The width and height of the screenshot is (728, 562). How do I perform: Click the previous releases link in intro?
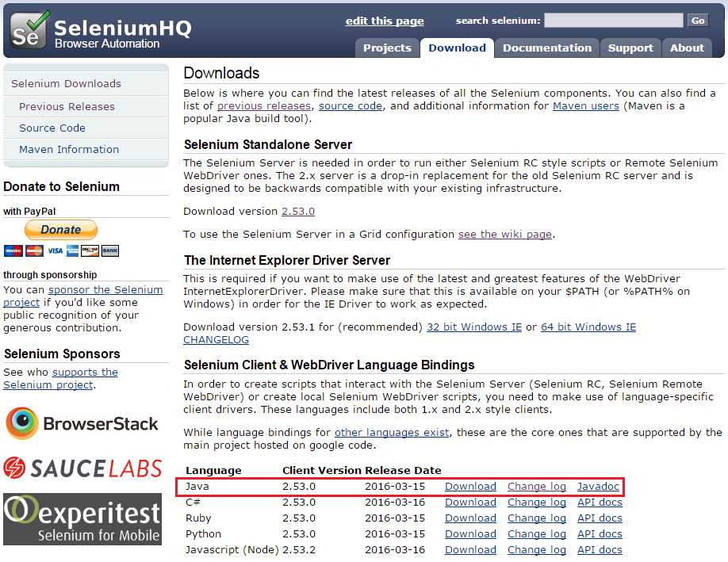264,105
